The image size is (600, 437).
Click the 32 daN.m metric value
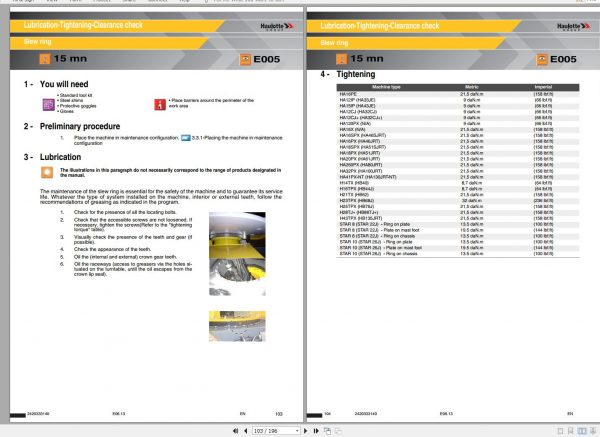pos(471,201)
